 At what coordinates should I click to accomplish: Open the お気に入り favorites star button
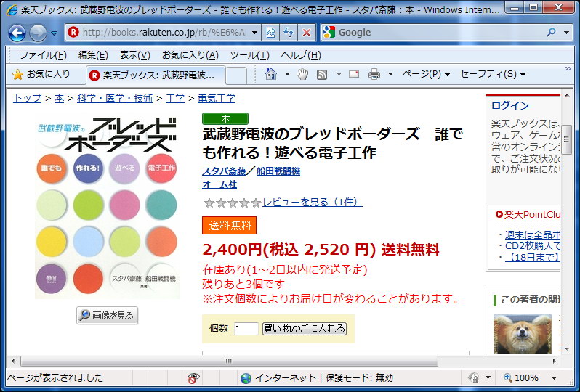pyautogui.click(x=41, y=74)
